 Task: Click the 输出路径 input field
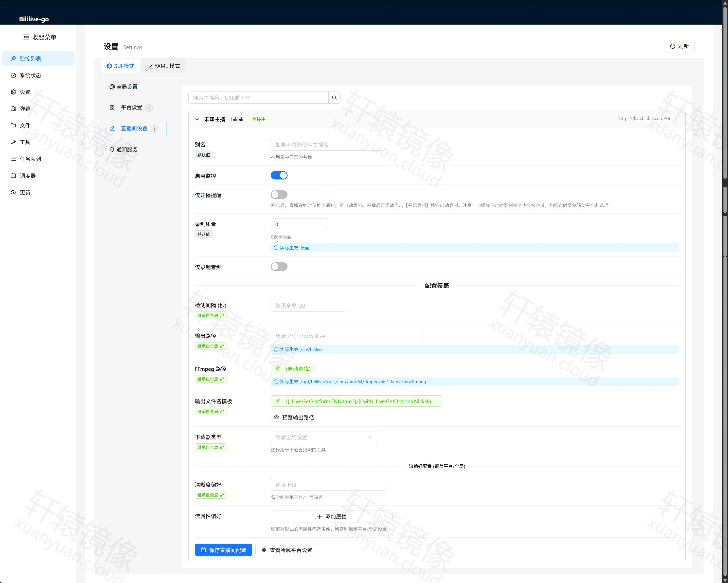click(347, 336)
